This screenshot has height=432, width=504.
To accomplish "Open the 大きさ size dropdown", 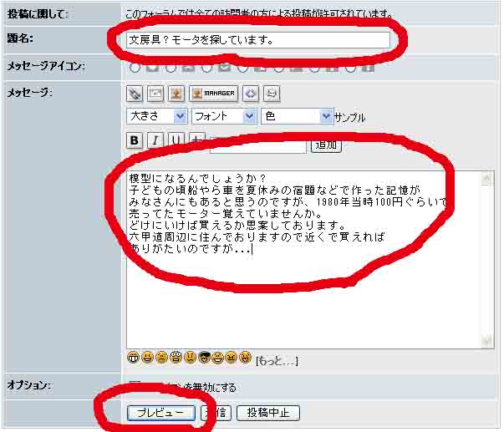I will click(157, 116).
